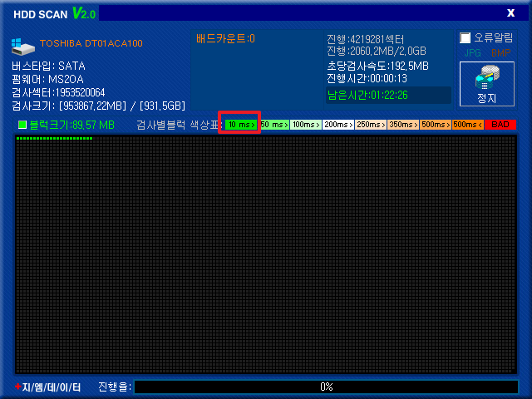Click the hard drive icon beside TOSHIBA
This screenshot has height=399, width=532.
coord(22,47)
